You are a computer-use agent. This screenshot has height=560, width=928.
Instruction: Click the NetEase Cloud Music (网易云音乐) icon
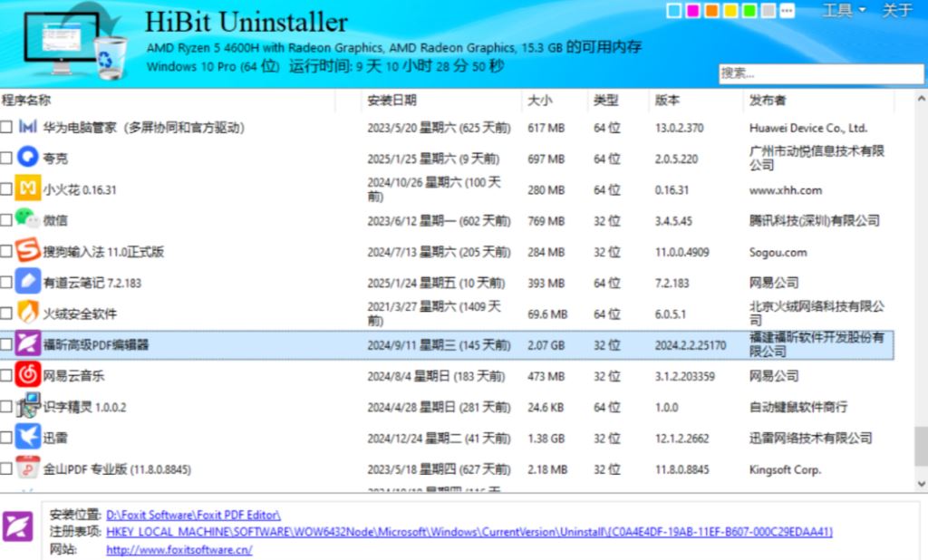point(28,375)
